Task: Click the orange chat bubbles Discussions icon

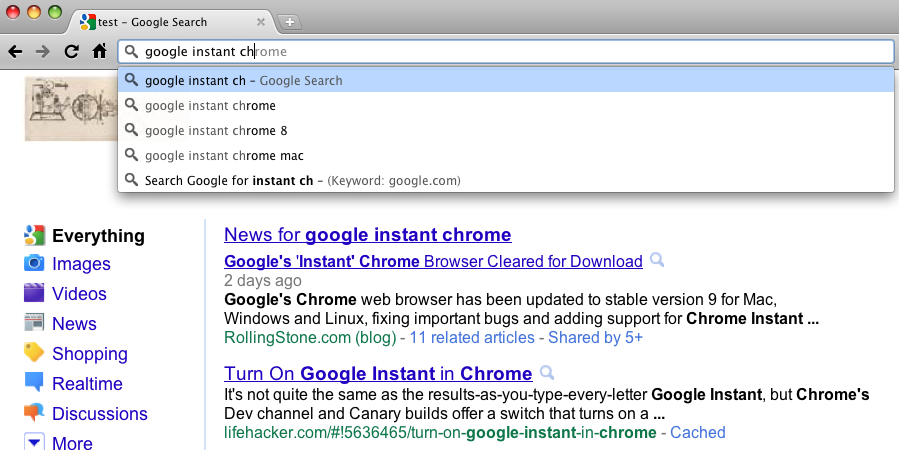Action: pos(34,412)
